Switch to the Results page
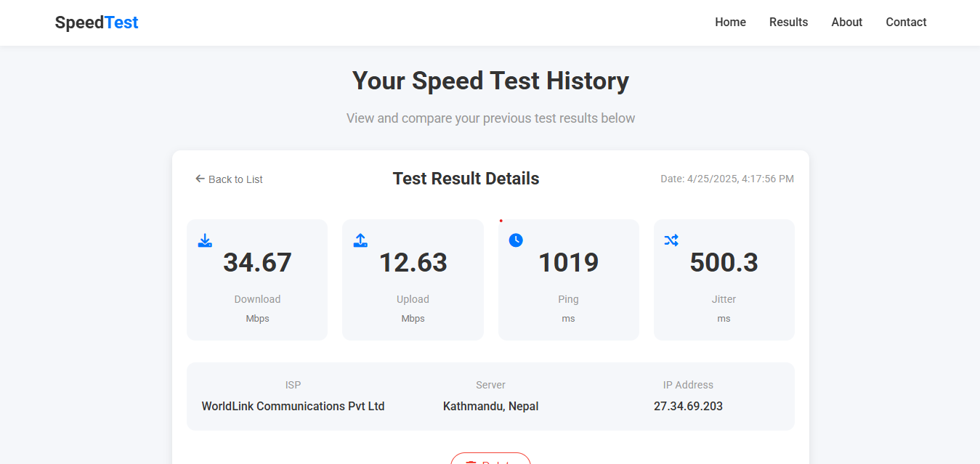The image size is (980, 464). (x=788, y=22)
